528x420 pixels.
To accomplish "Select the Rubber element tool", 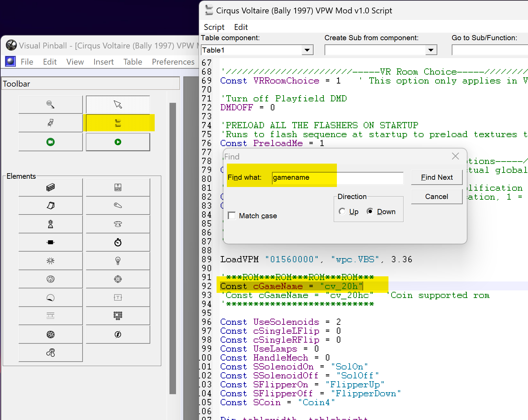I will point(51,352).
